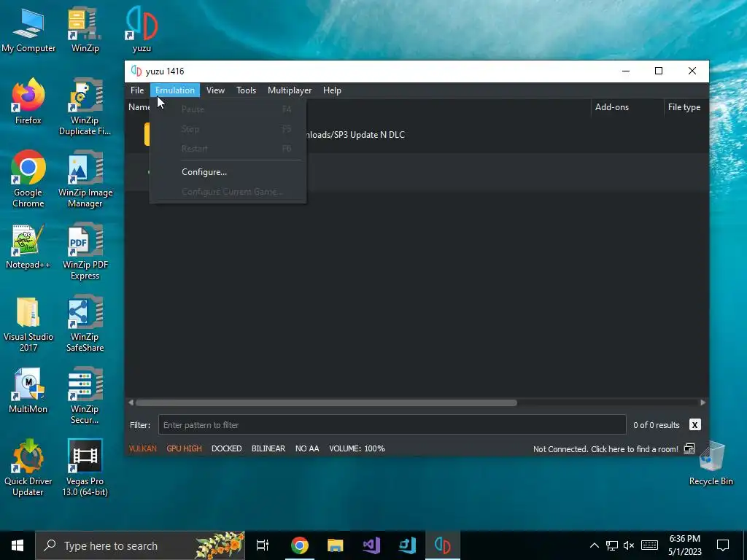This screenshot has height=560, width=747.
Task: Click Not Connected find a room link
Action: coord(605,449)
